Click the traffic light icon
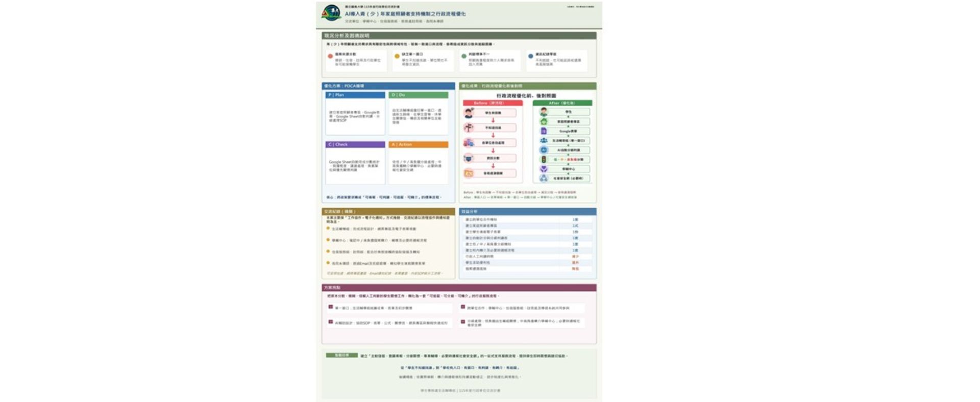980x402 pixels. click(x=544, y=159)
